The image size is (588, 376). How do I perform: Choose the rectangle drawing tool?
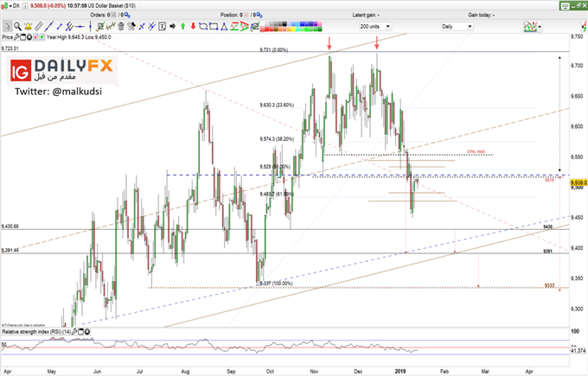pos(214,26)
